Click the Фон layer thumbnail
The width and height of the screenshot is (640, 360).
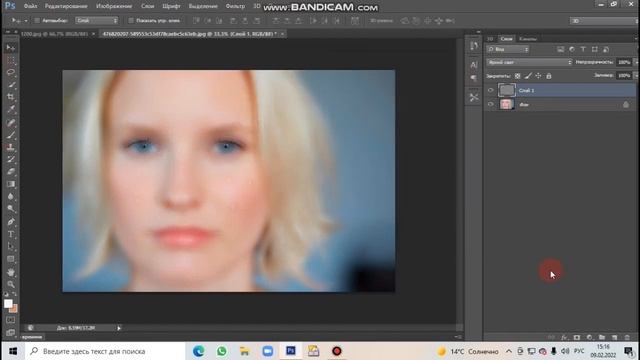click(x=507, y=104)
